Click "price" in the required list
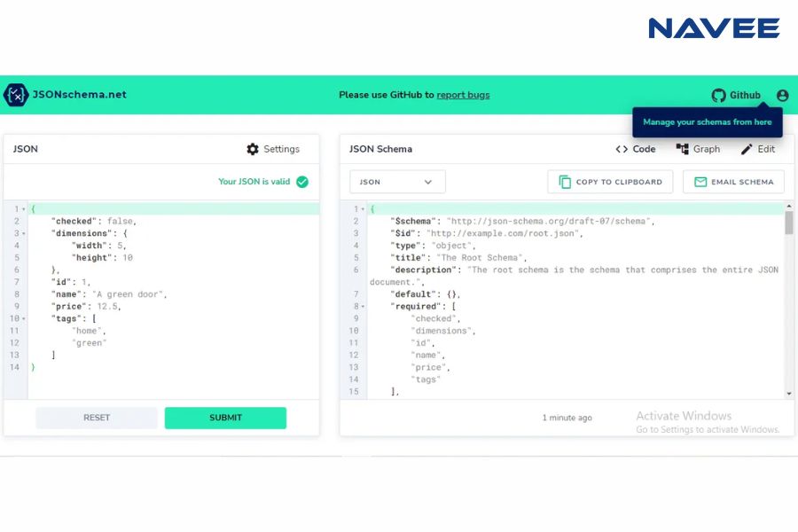 [x=430, y=368]
